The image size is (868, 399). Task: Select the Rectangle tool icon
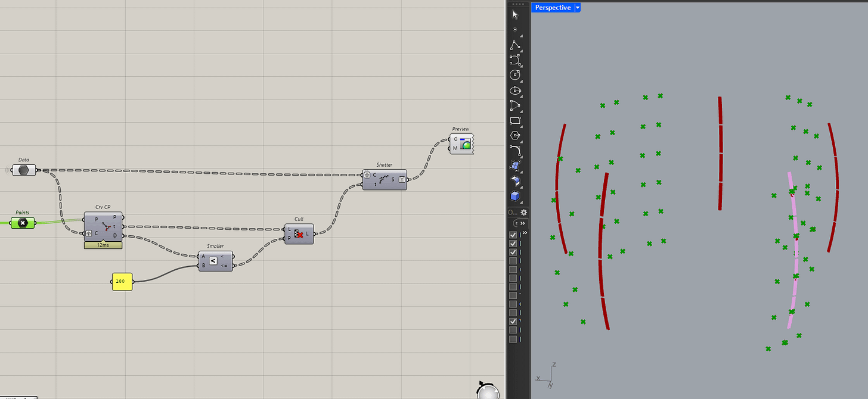pos(516,121)
